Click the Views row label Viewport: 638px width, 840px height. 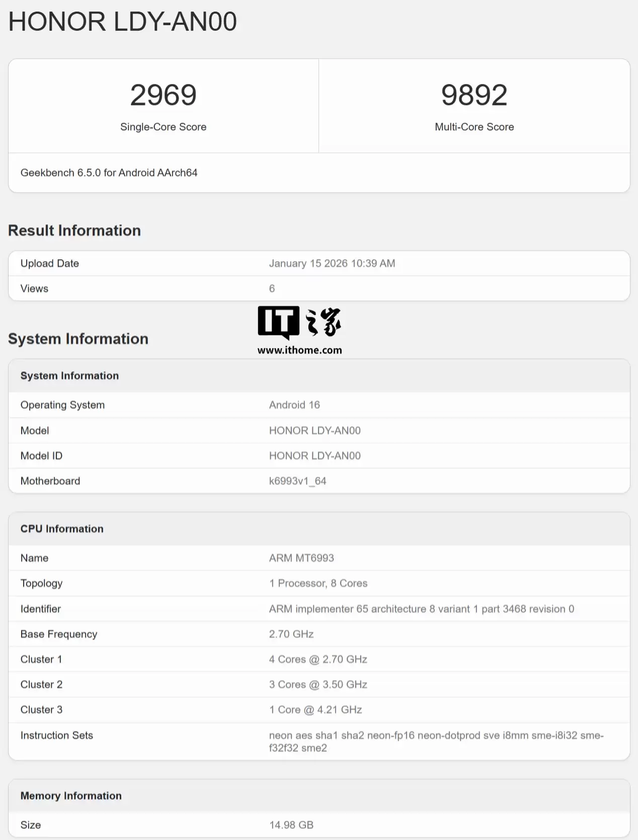pyautogui.click(x=34, y=289)
